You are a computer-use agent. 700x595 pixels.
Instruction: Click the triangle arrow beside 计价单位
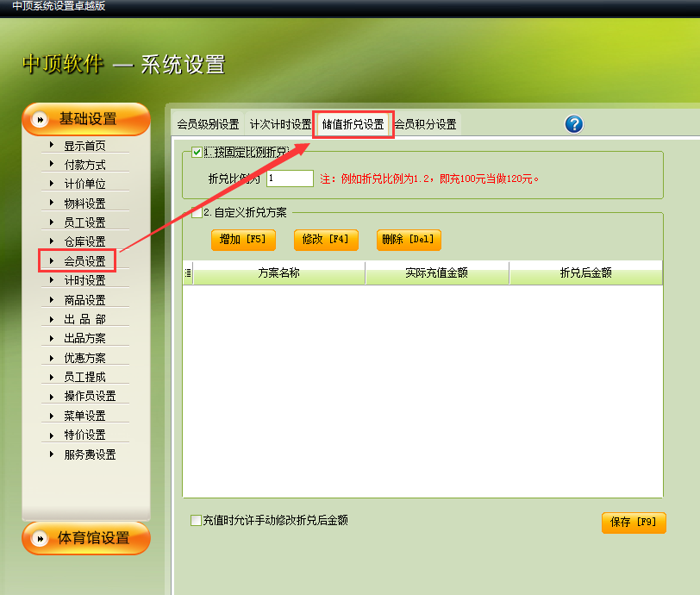click(x=52, y=183)
